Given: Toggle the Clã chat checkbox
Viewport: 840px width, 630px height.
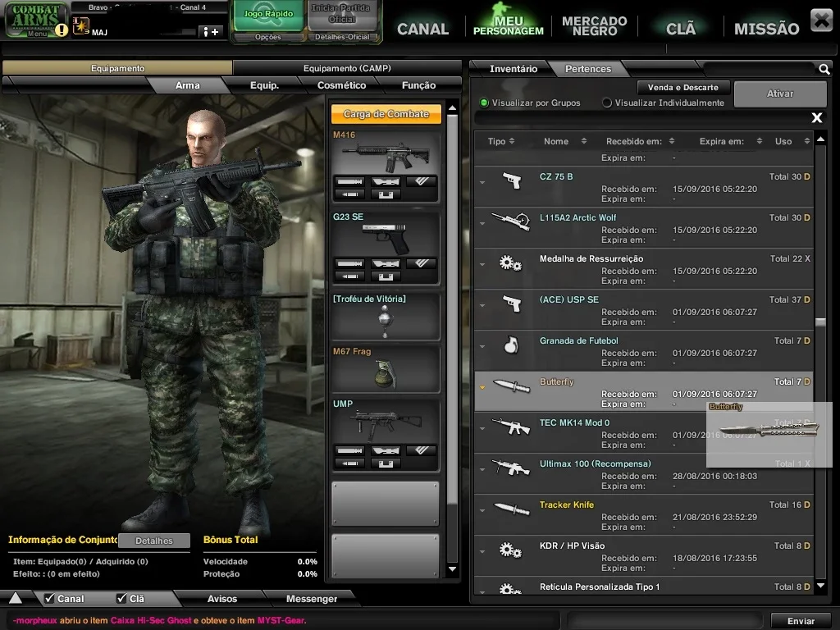Looking at the screenshot, I should click(121, 598).
